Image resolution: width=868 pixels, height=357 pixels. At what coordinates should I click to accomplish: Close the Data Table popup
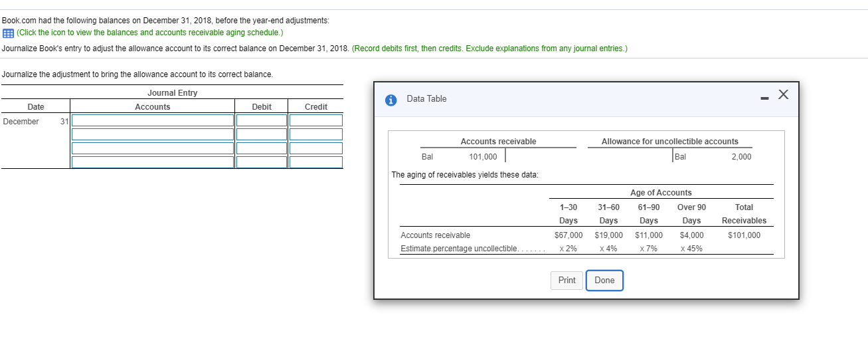pos(783,96)
